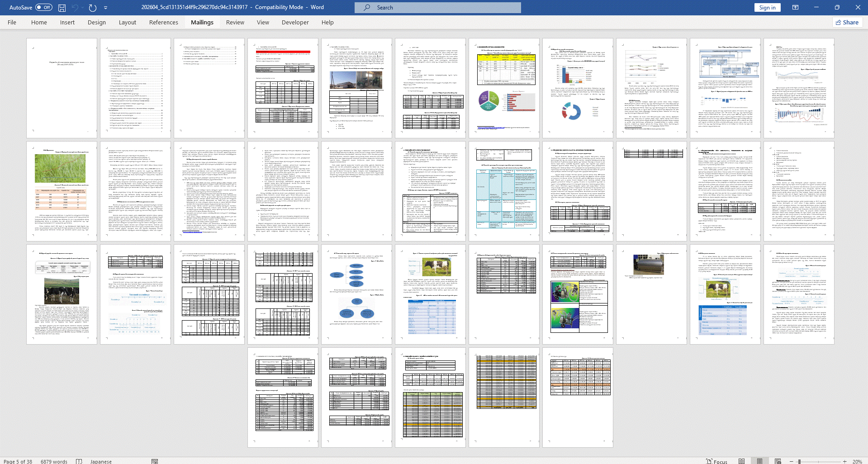Click the zoom slider track

click(819, 461)
